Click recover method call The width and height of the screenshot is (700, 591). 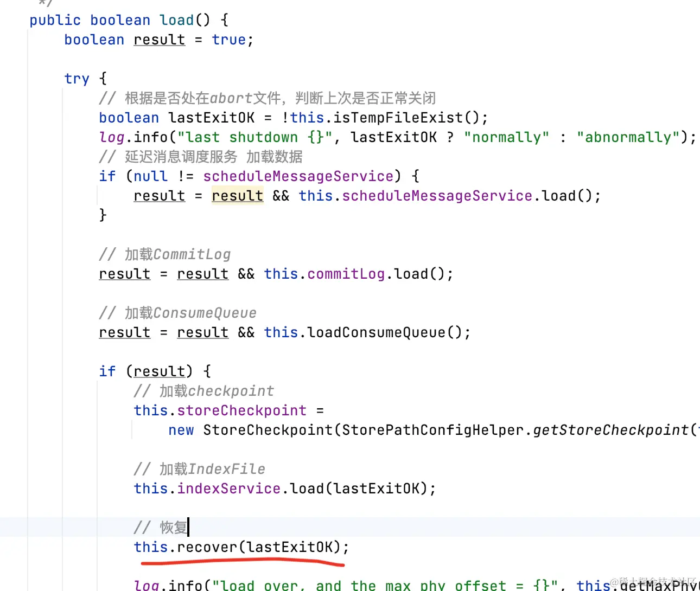click(x=207, y=547)
